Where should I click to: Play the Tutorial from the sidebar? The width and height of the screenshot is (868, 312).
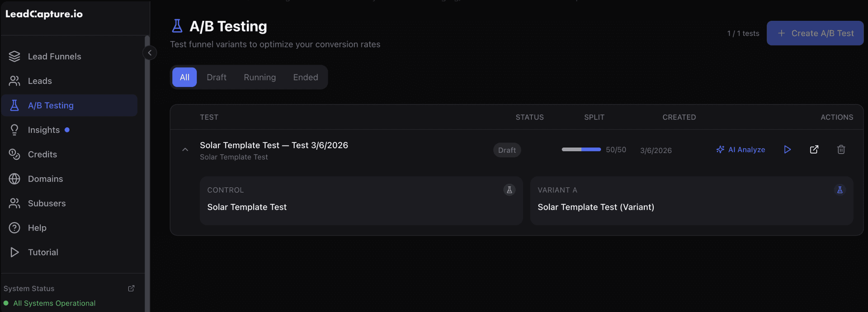coord(43,252)
